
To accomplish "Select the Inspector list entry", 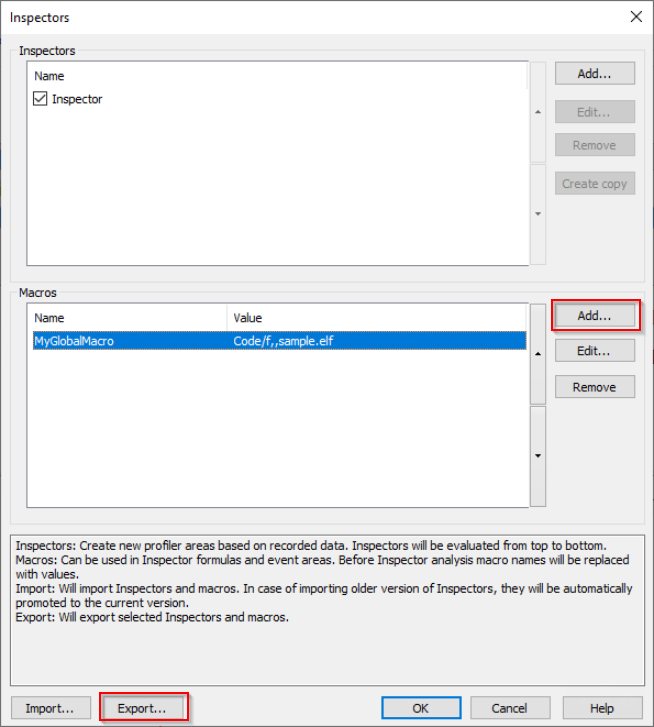I will click(77, 99).
